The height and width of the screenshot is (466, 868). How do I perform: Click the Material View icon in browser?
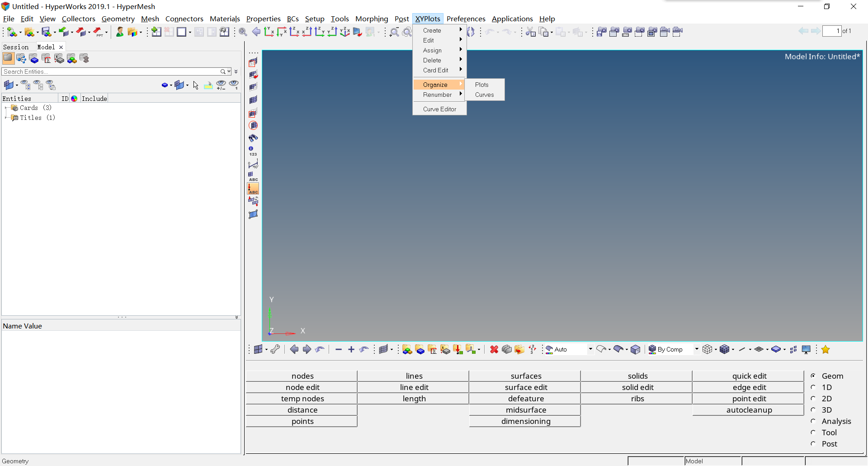coord(47,58)
